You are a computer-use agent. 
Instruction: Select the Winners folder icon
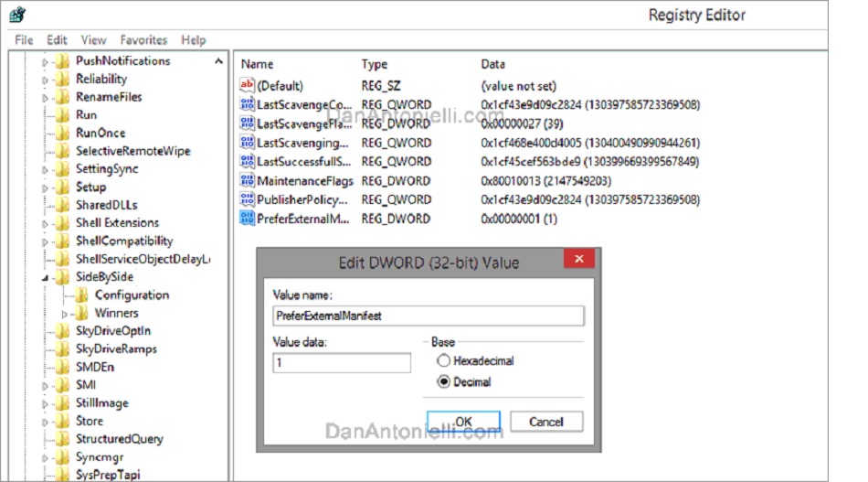click(81, 313)
